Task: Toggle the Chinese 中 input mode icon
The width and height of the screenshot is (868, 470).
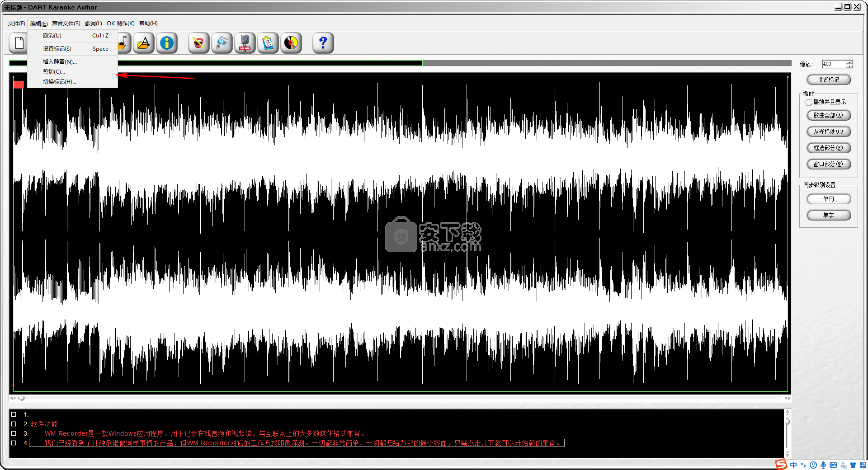Action: (x=793, y=465)
